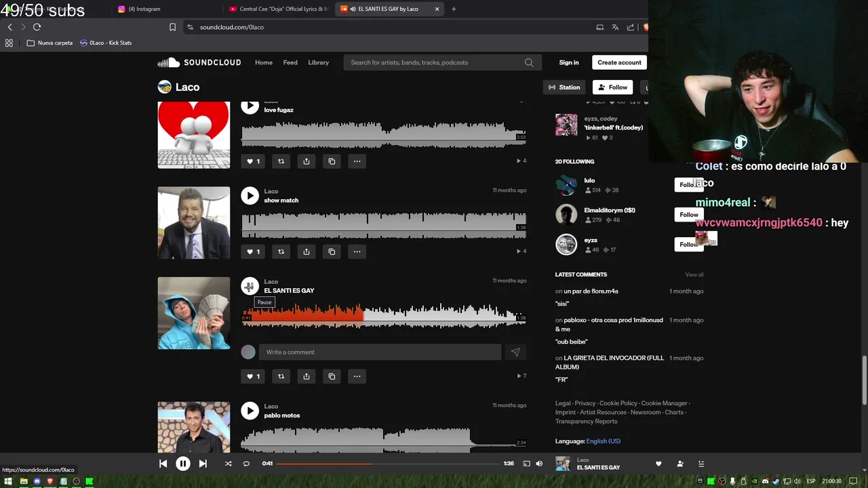Open the Feed page
The width and height of the screenshot is (868, 488).
(290, 62)
